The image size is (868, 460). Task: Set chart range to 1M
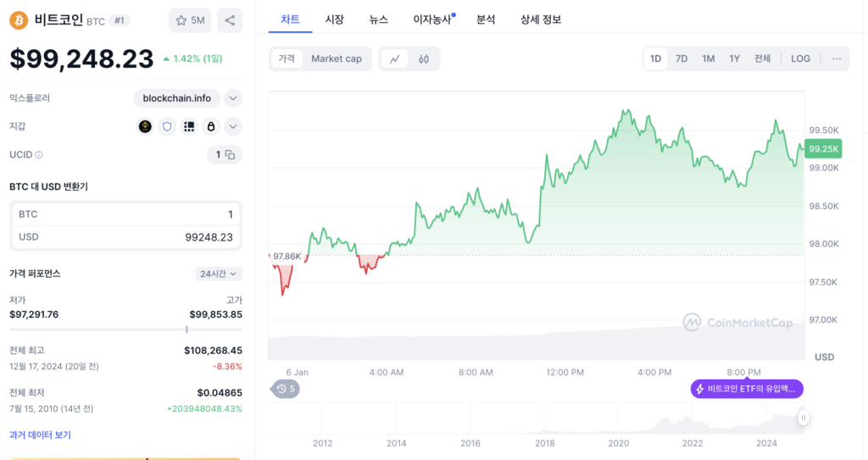coord(708,58)
